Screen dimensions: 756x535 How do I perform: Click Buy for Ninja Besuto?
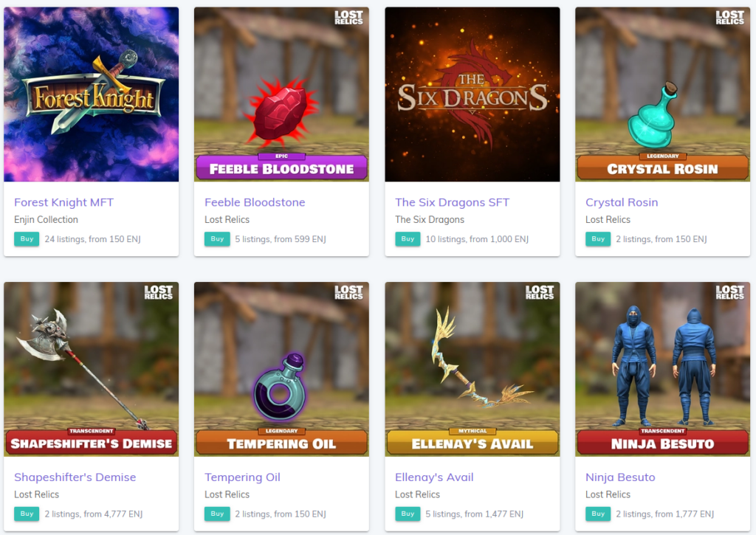598,514
